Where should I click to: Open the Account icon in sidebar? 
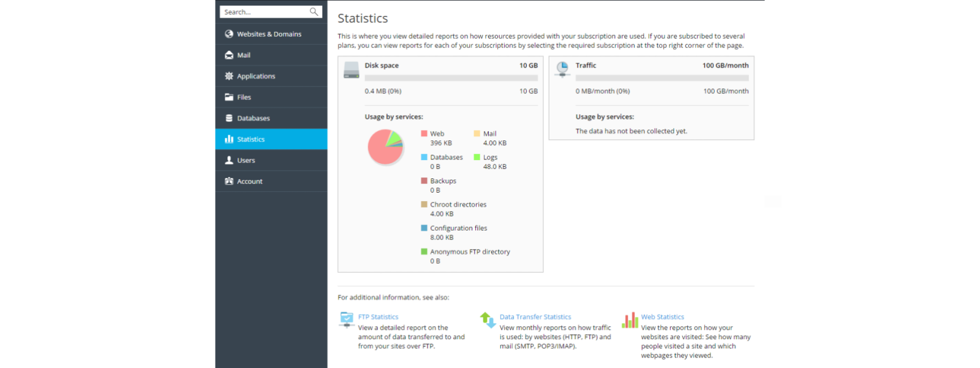[x=229, y=181]
